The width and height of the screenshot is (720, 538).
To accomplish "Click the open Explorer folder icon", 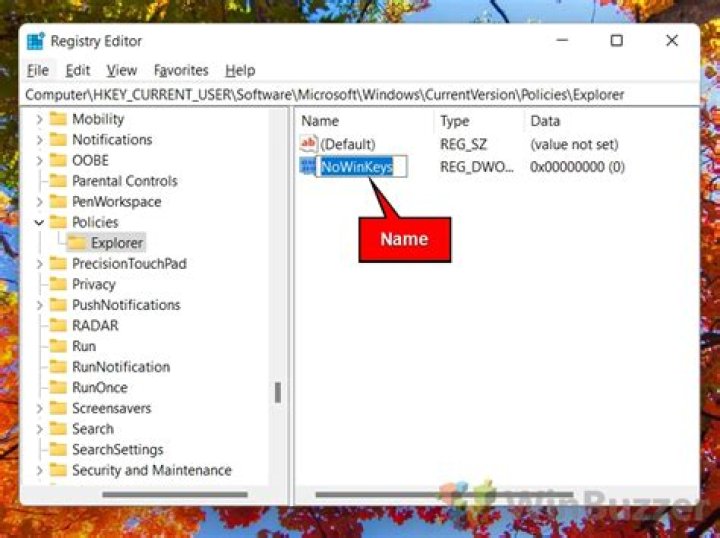I will pyautogui.click(x=77, y=243).
